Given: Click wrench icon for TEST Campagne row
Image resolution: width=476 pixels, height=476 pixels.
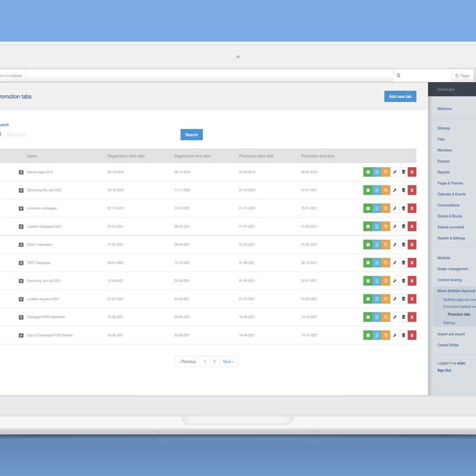Looking at the screenshot, I should [394, 263].
